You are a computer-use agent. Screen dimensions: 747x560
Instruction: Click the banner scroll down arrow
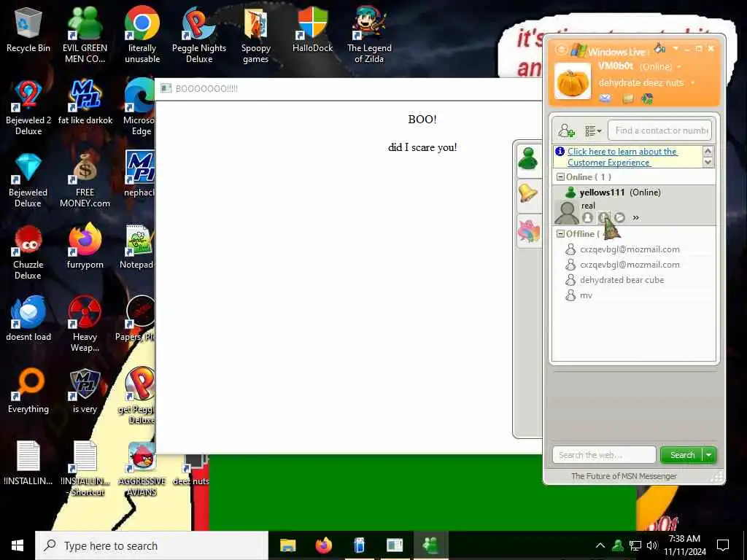pos(708,163)
